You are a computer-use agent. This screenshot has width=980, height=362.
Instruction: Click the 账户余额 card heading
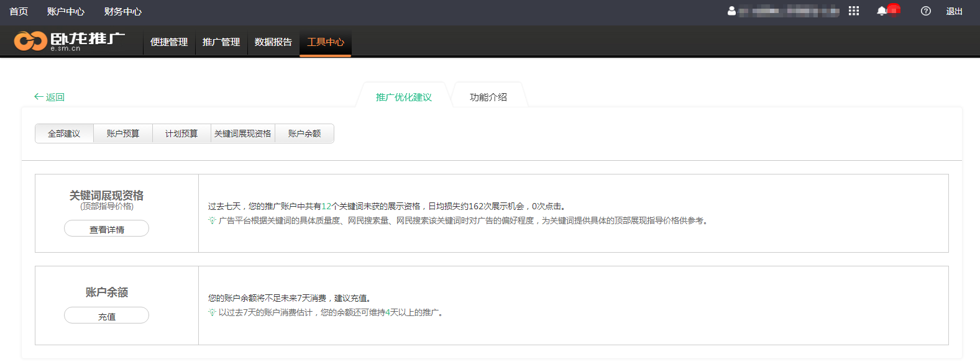[106, 292]
